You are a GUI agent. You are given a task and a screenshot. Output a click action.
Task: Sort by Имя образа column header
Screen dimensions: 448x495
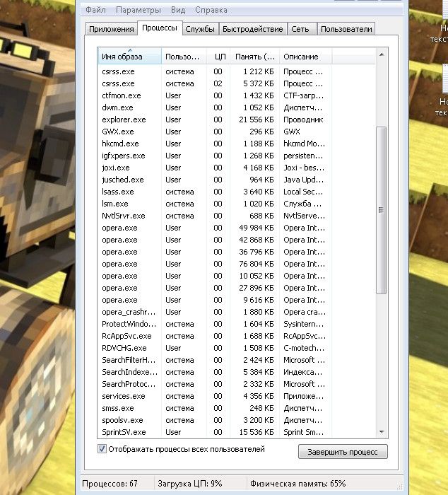(x=129, y=57)
